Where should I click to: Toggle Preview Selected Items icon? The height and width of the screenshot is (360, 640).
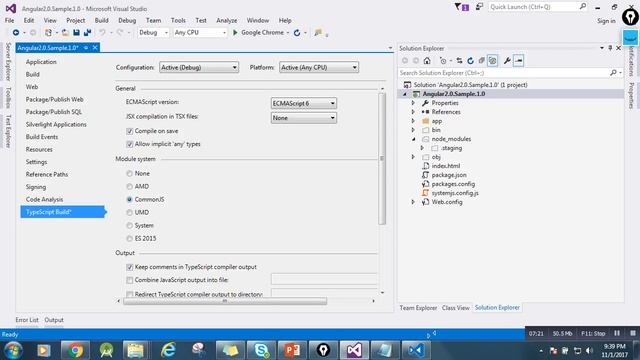(x=518, y=61)
